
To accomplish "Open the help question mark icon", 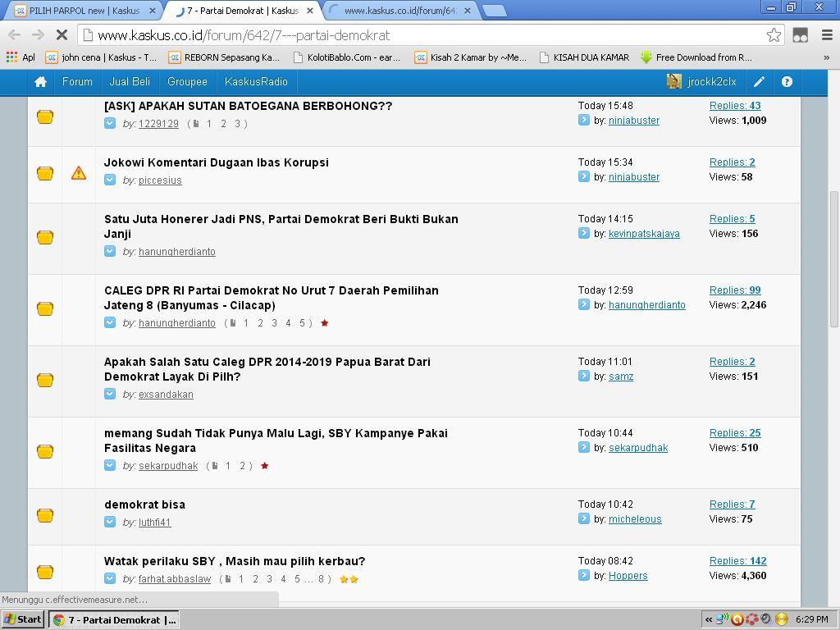I will point(787,82).
